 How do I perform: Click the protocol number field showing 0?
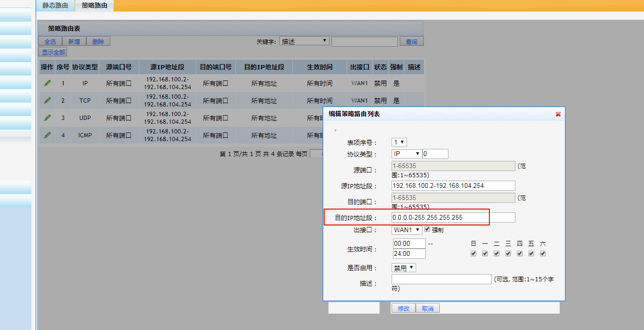[435, 154]
